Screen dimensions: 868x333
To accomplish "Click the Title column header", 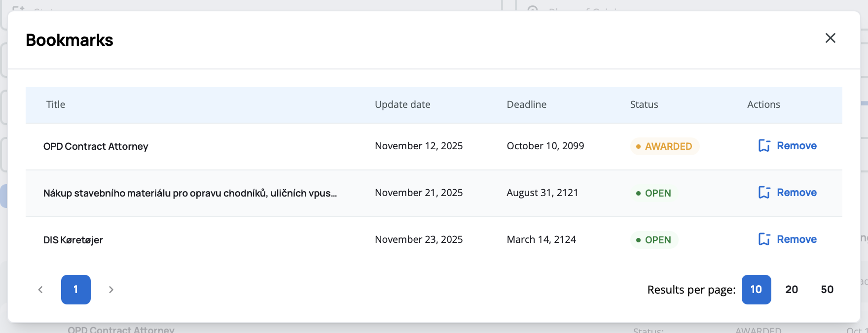I will [x=56, y=104].
